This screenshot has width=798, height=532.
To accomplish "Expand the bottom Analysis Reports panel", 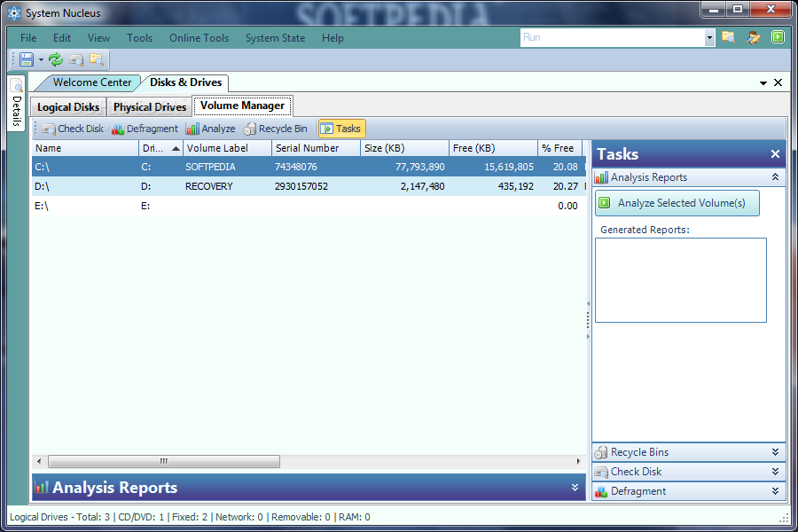I will 575,487.
